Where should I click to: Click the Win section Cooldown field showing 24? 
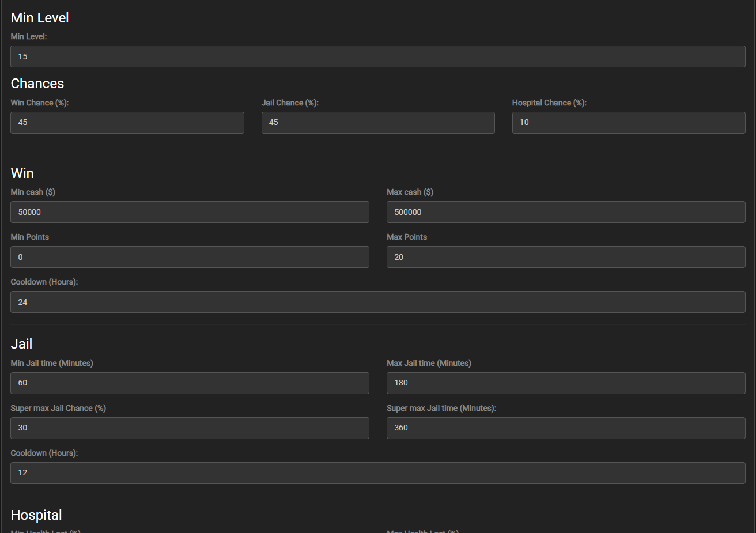pyautogui.click(x=377, y=302)
